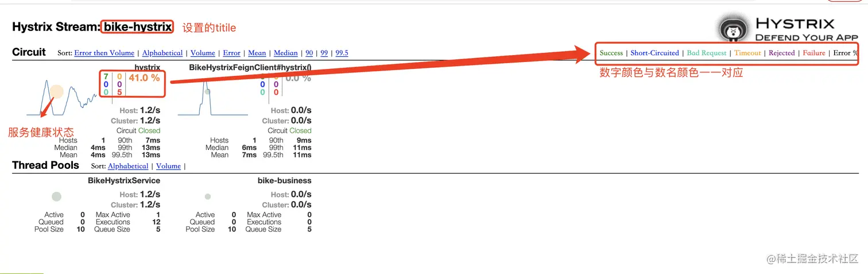Click the Thread Pools section heading
The height and width of the screenshot is (274, 868).
[x=45, y=165]
